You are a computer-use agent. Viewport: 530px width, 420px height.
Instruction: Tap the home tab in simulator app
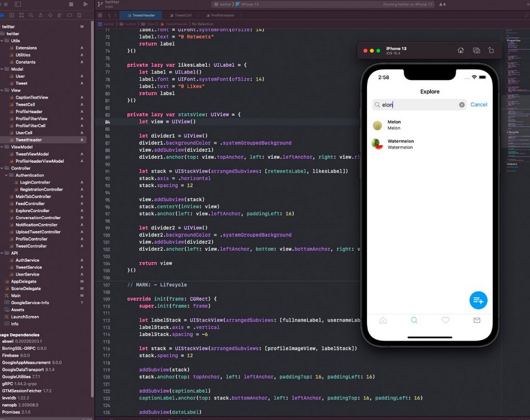click(x=382, y=321)
